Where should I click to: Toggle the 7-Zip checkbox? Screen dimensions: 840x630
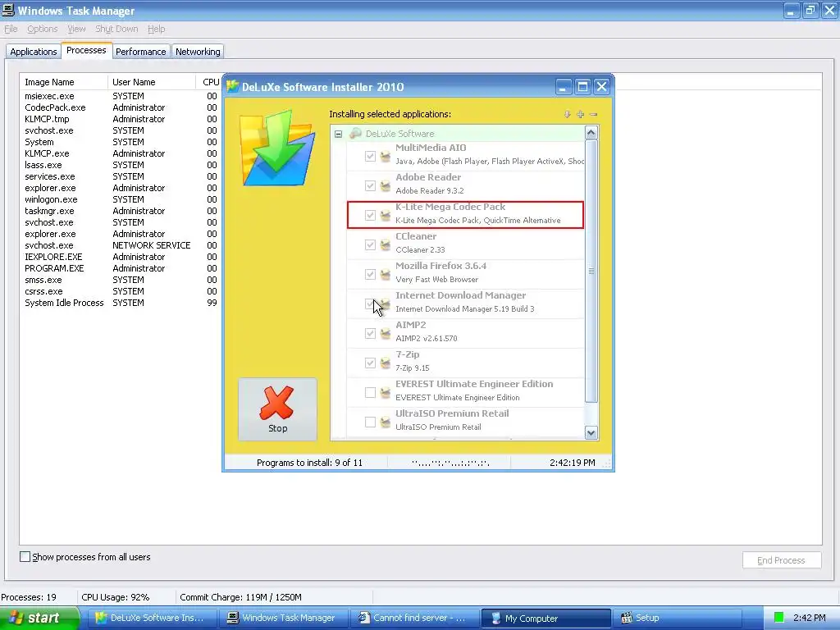tap(370, 363)
